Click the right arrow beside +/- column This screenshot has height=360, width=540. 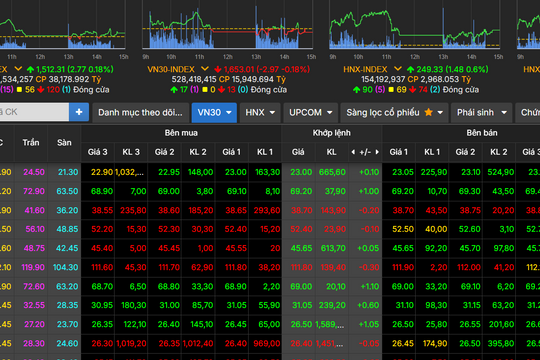[x=377, y=152]
